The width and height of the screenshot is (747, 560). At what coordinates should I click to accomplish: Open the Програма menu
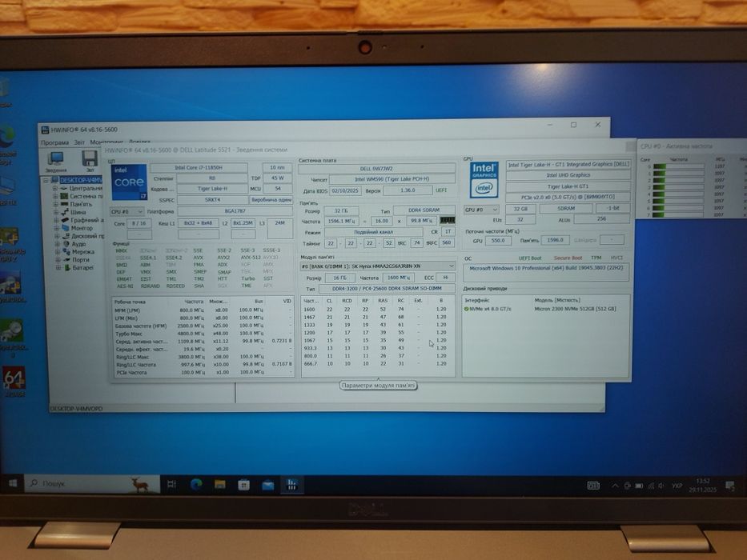[x=54, y=142]
